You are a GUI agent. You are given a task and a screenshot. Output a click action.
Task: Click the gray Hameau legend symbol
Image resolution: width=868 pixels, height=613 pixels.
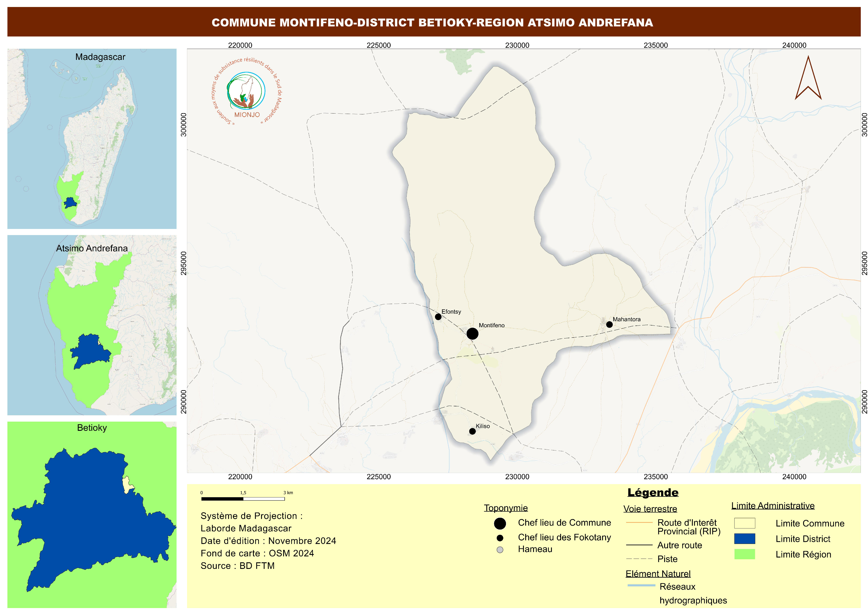tap(500, 550)
